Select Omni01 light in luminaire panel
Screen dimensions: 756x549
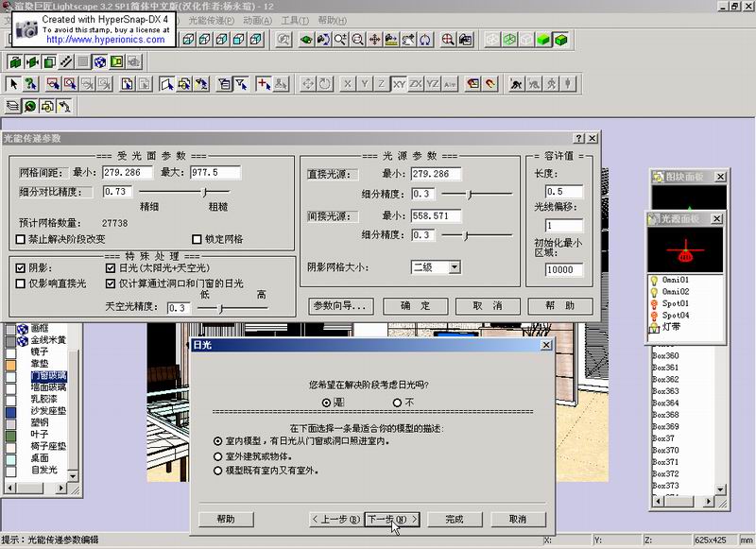point(675,281)
